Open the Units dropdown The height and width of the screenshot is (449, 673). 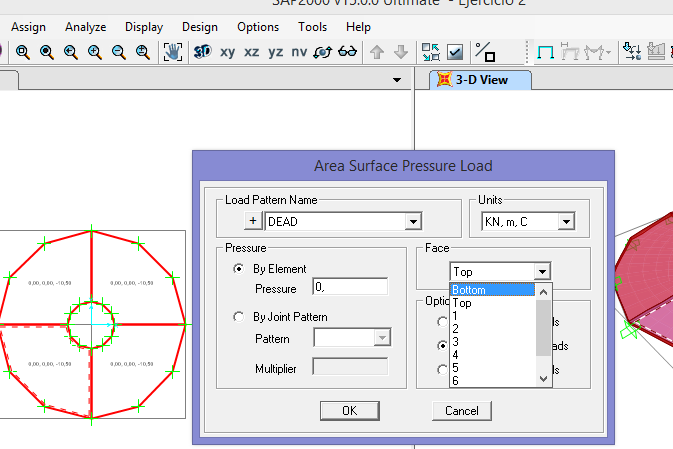(565, 222)
